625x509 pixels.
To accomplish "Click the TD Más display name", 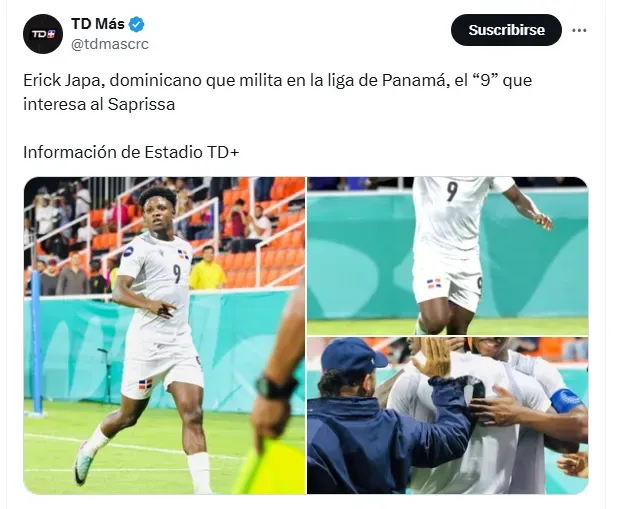I will click(x=98, y=24).
